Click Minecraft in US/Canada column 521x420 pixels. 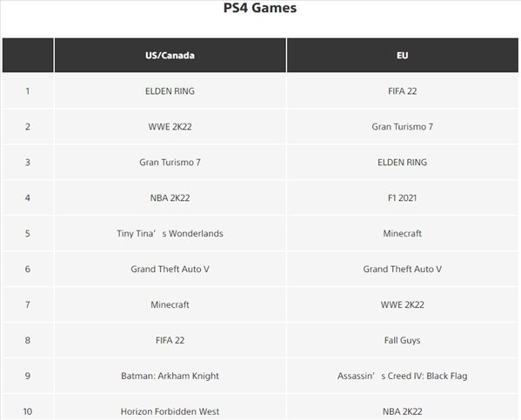click(x=170, y=304)
